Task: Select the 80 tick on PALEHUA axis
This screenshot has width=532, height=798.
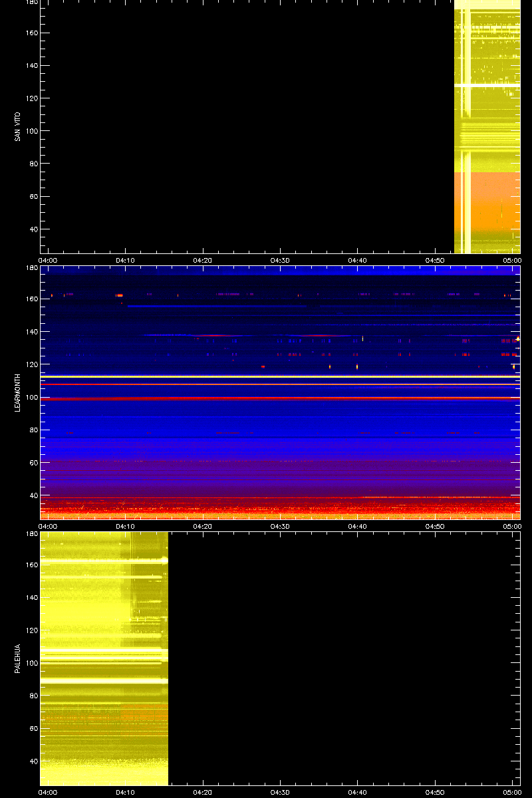Action: click(x=33, y=696)
